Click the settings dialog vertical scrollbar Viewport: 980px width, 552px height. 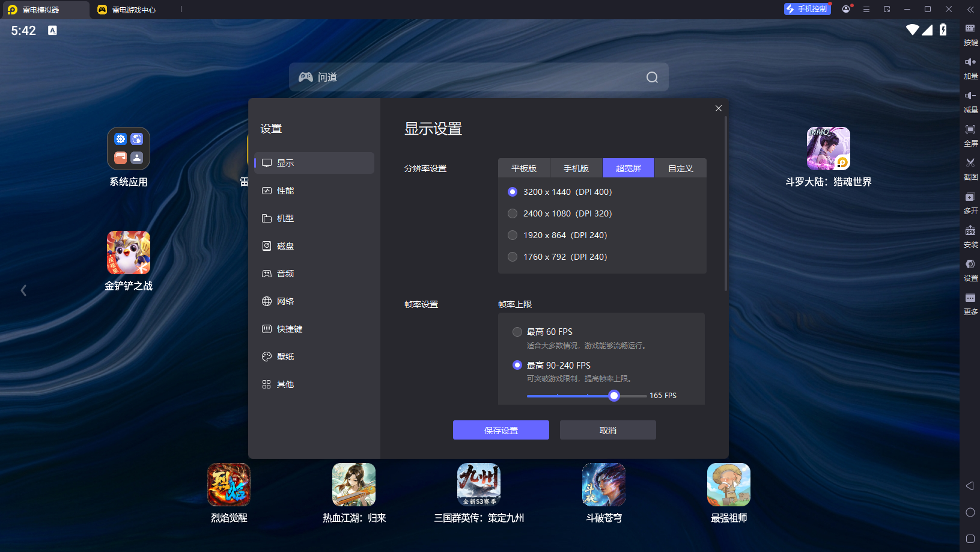[726, 203]
